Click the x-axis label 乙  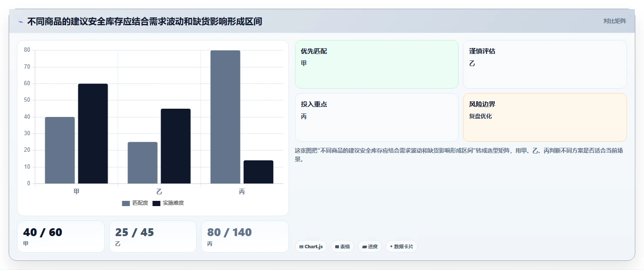point(159,191)
